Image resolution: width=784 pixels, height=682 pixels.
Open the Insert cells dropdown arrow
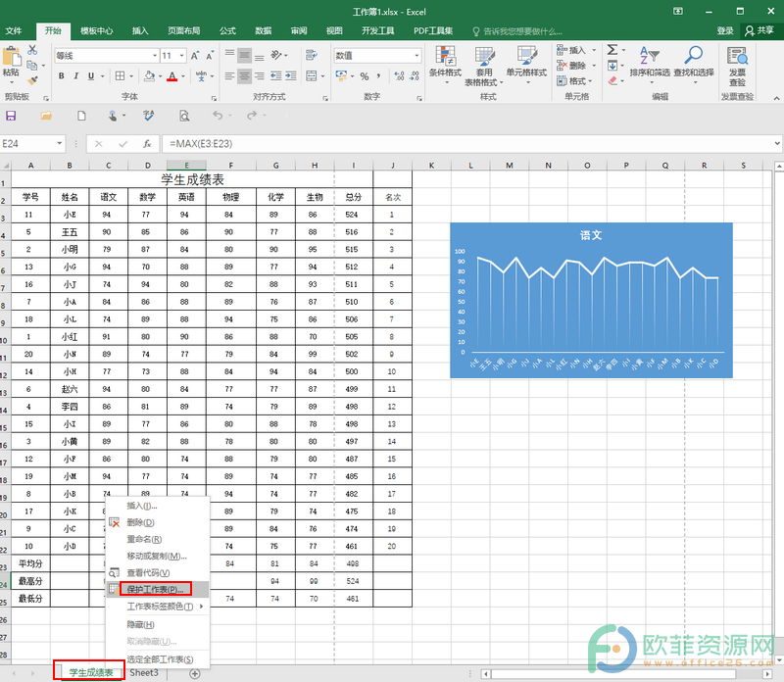click(594, 50)
